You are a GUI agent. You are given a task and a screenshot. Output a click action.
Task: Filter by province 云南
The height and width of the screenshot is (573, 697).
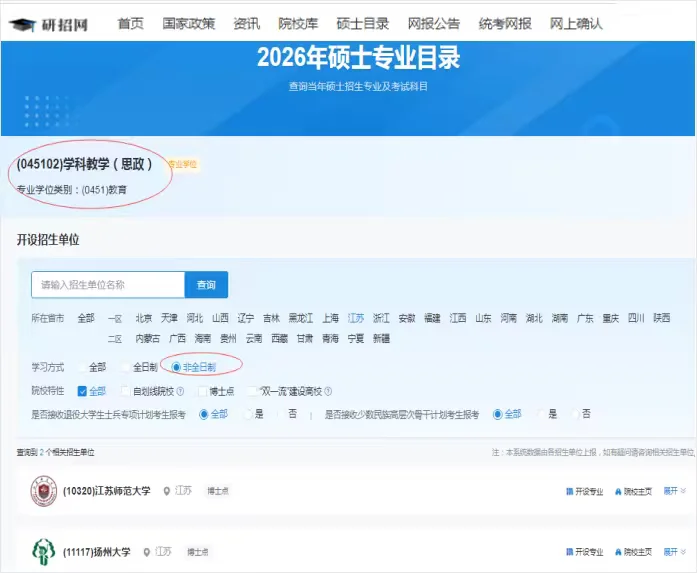(x=254, y=339)
